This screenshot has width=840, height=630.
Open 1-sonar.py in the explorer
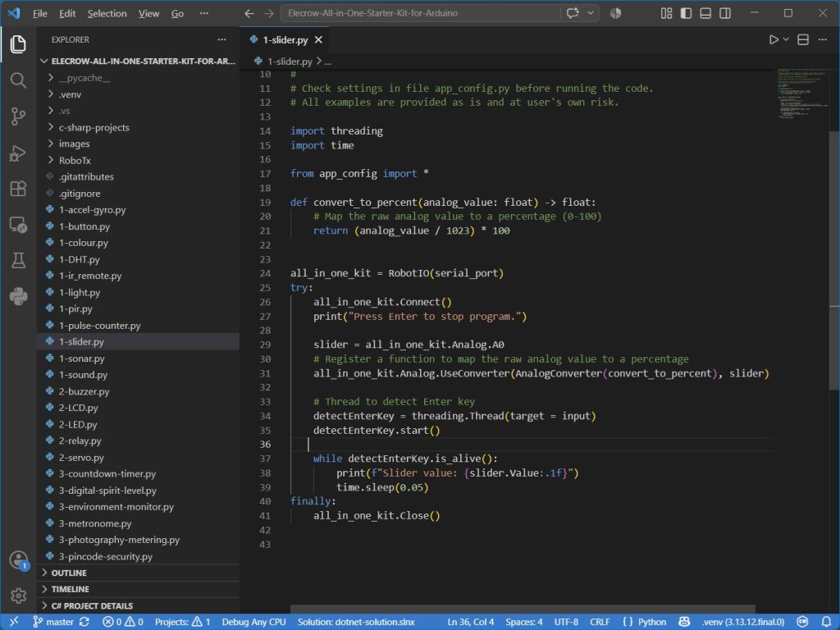pyautogui.click(x=138, y=358)
